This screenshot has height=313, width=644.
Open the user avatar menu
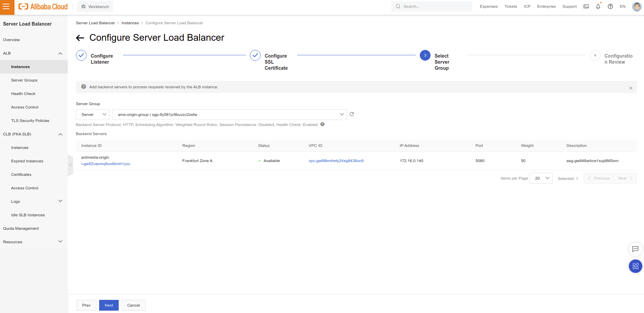click(x=637, y=6)
